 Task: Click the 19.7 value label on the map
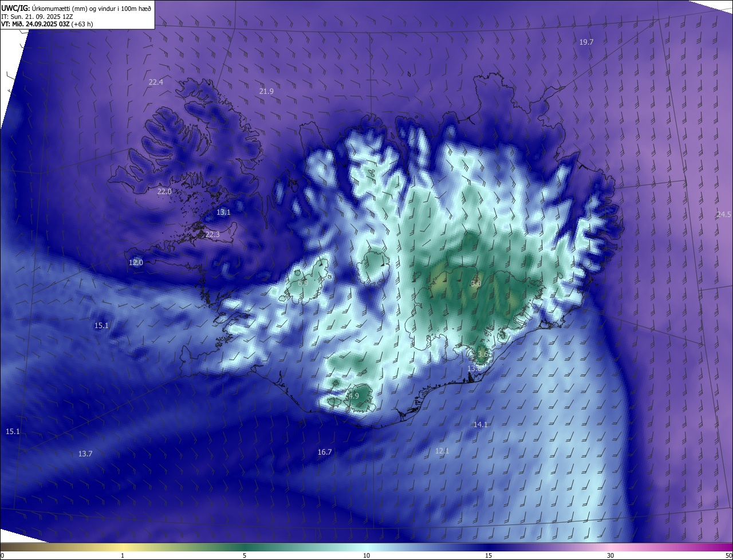click(x=586, y=42)
